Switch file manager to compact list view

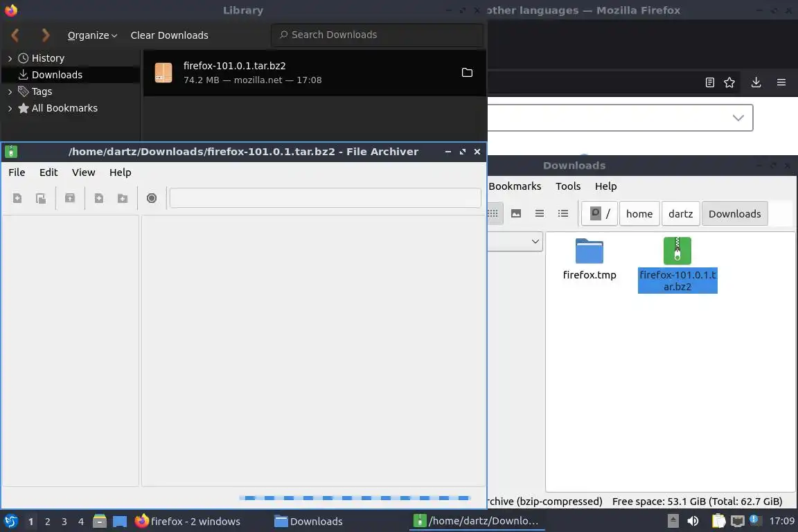[540, 213]
